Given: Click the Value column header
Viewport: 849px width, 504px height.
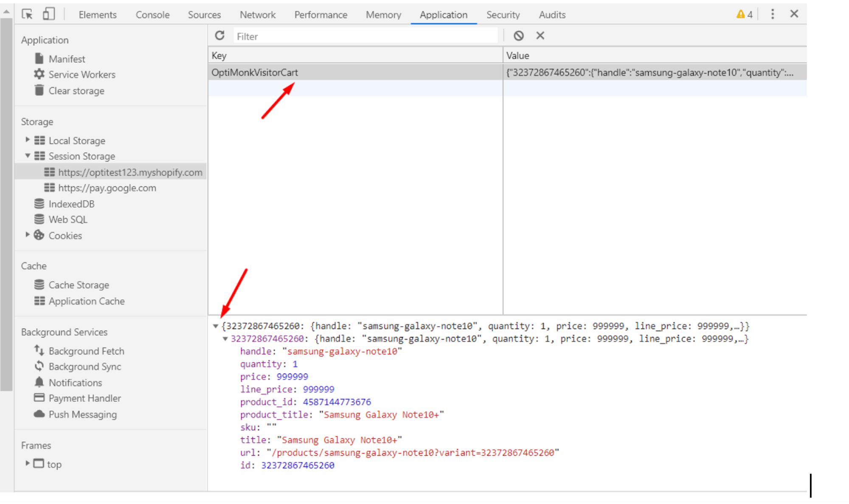Looking at the screenshot, I should tap(655, 56).
